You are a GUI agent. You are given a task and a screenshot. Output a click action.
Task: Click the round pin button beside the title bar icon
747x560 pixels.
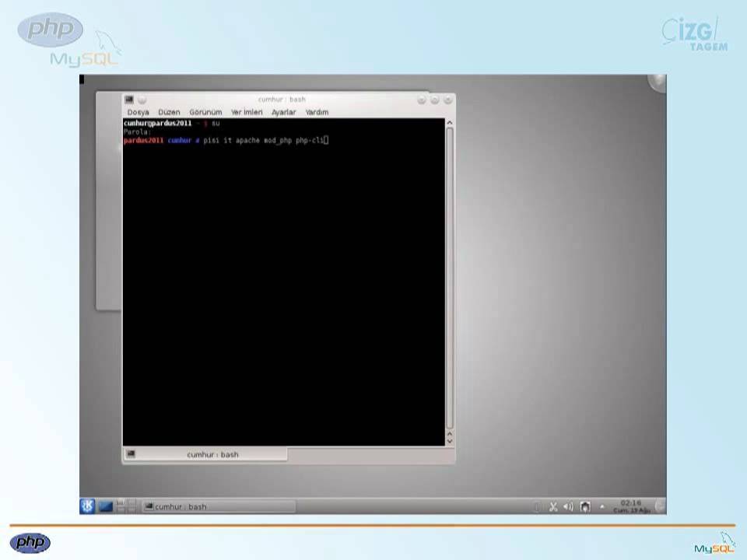(x=142, y=100)
